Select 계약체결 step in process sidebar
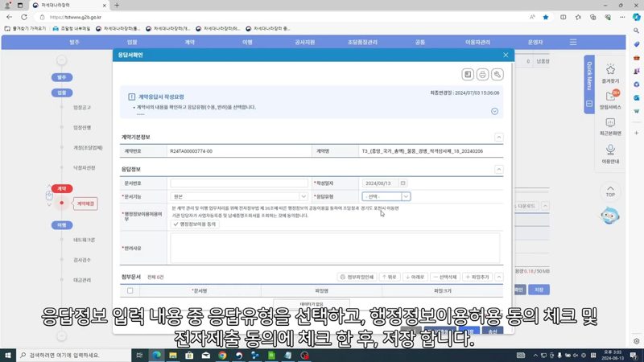This screenshot has height=362, width=644. coord(85,204)
